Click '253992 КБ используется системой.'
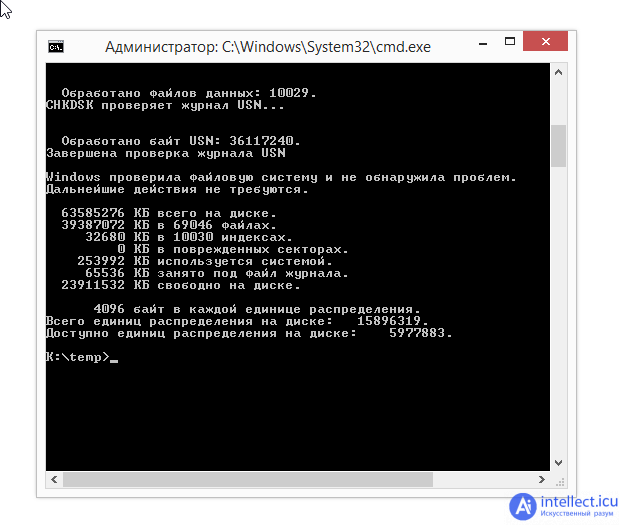 [x=204, y=261]
